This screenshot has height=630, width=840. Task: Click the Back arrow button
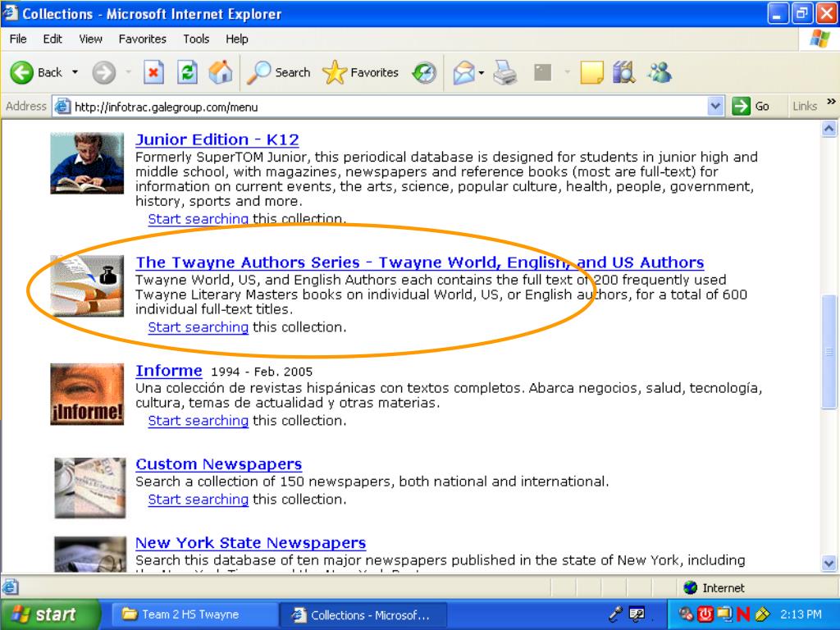[x=22, y=72]
